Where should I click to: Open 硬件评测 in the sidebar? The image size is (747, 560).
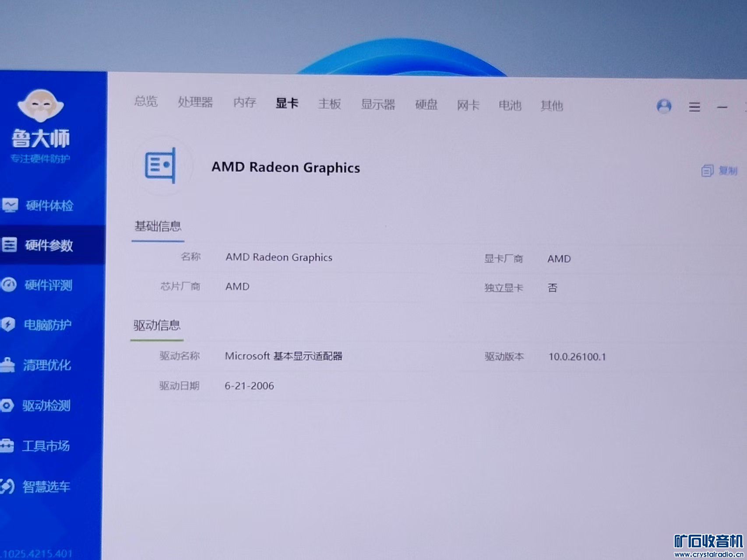(x=48, y=285)
